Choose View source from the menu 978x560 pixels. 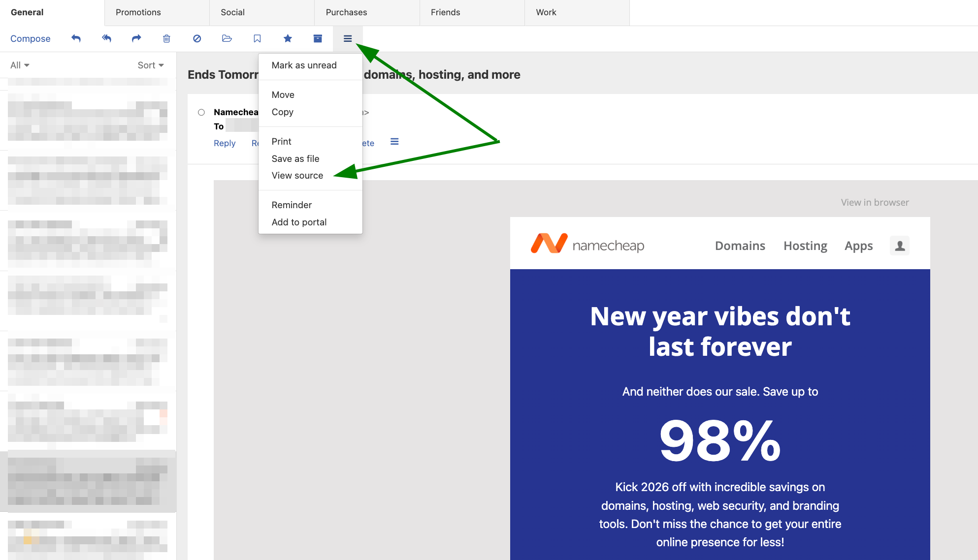tap(297, 176)
